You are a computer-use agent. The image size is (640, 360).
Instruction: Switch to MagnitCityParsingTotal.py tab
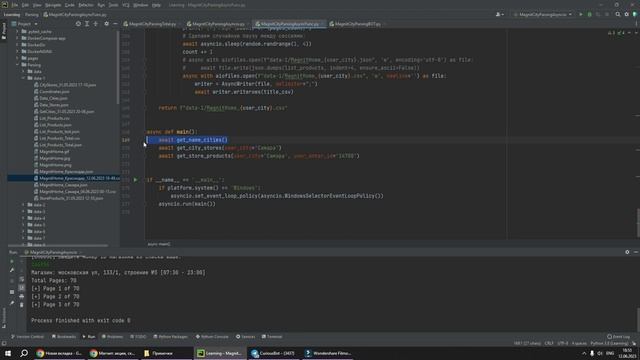150,24
